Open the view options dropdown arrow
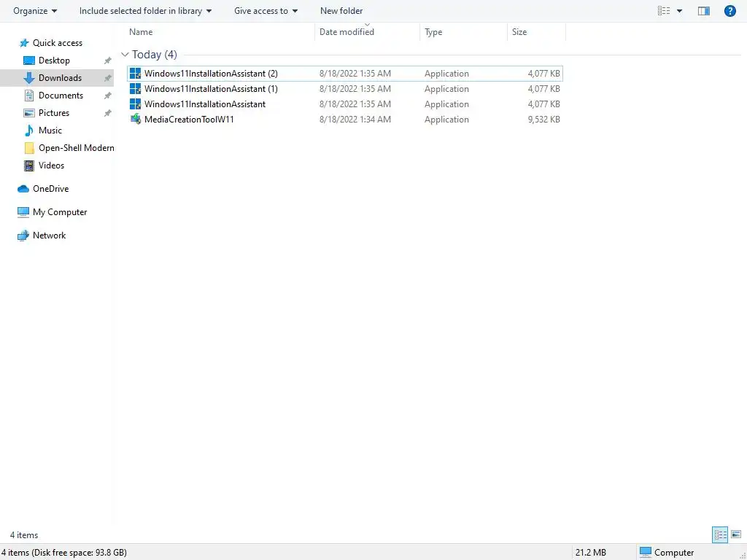 [x=679, y=11]
